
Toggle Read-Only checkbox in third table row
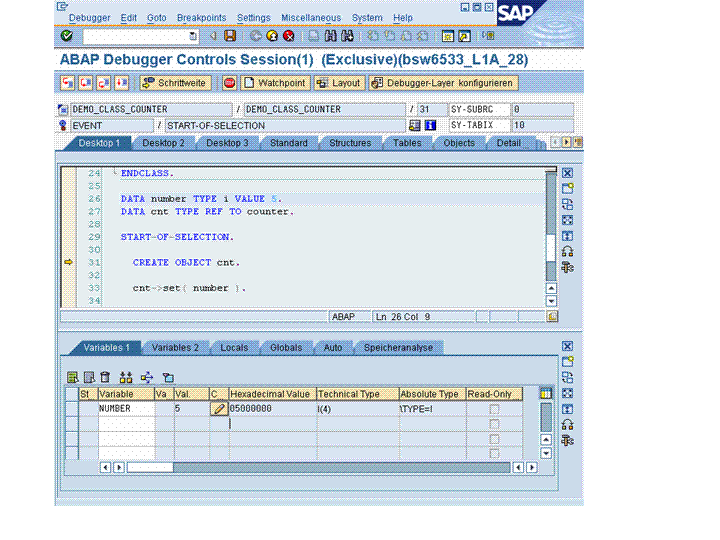pos(494,439)
